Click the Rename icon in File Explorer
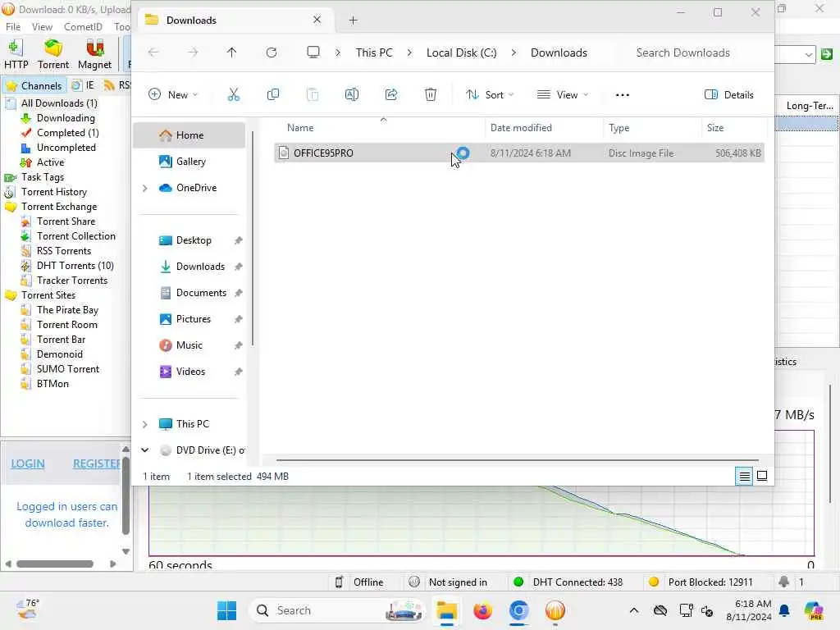This screenshot has width=840, height=630. 352,95
